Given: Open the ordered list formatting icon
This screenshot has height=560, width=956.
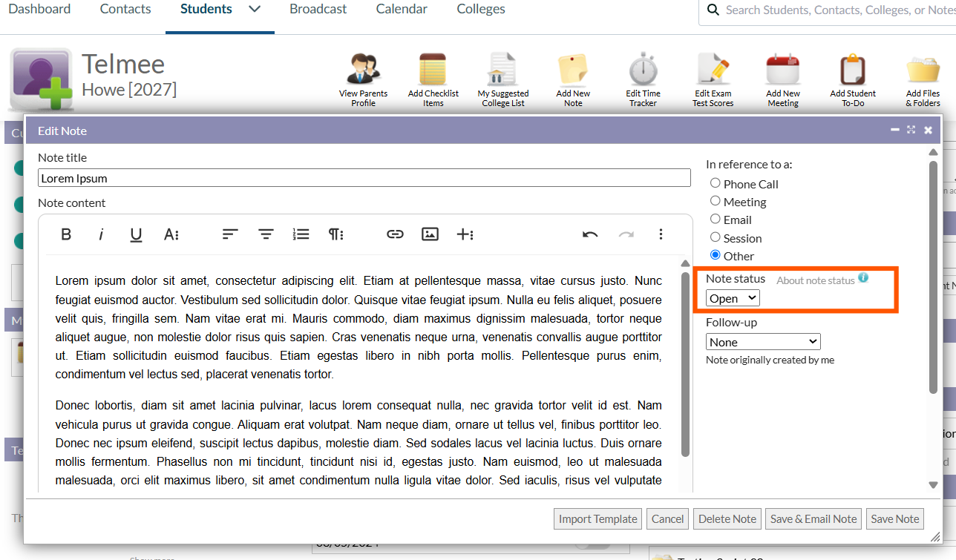Looking at the screenshot, I should (301, 234).
